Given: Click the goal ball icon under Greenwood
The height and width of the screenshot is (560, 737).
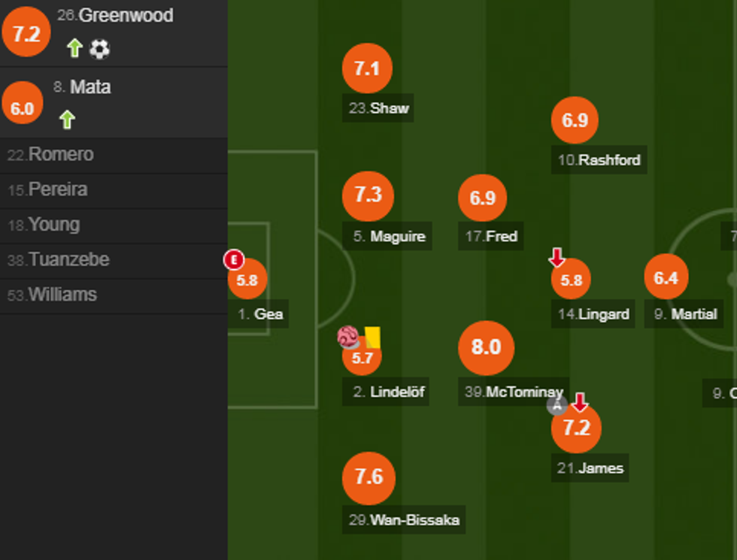Looking at the screenshot, I should (99, 49).
